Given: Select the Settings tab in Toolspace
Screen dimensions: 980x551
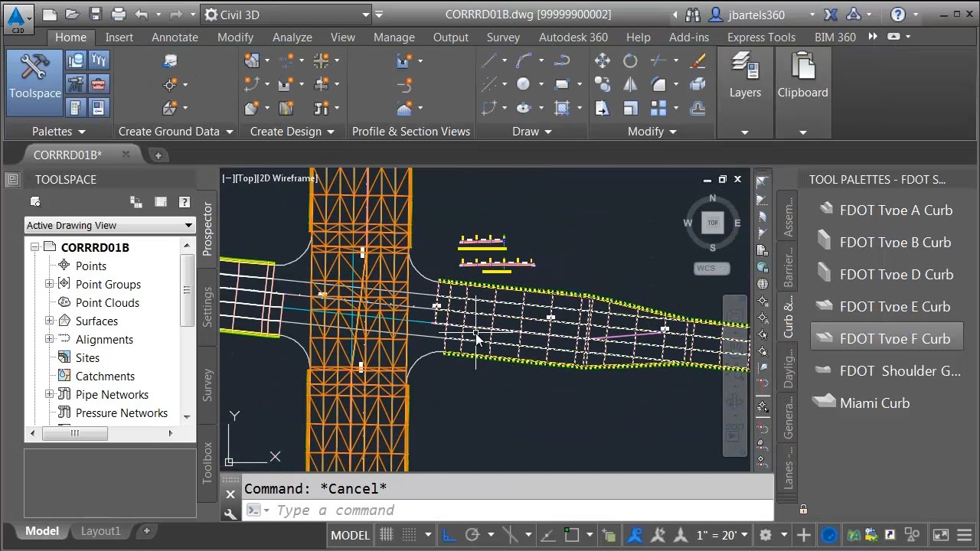Looking at the screenshot, I should 207,307.
